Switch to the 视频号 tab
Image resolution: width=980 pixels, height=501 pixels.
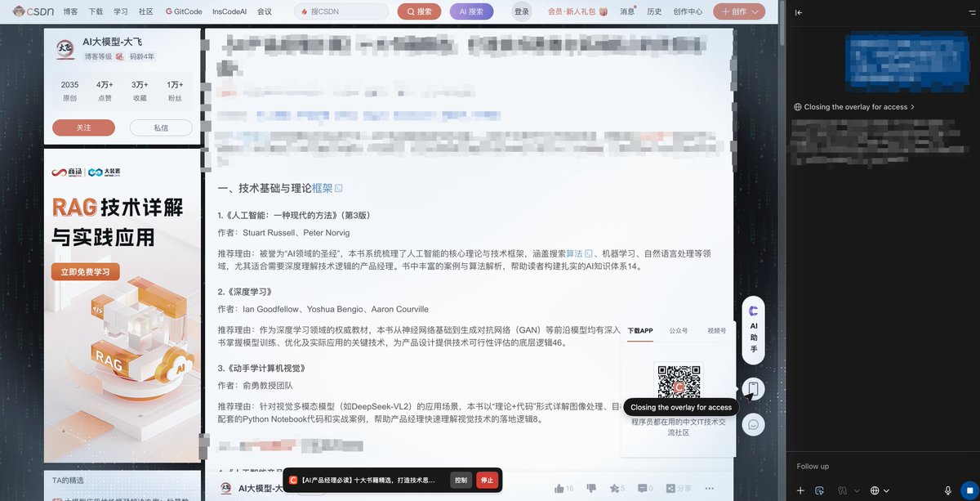coord(717,331)
